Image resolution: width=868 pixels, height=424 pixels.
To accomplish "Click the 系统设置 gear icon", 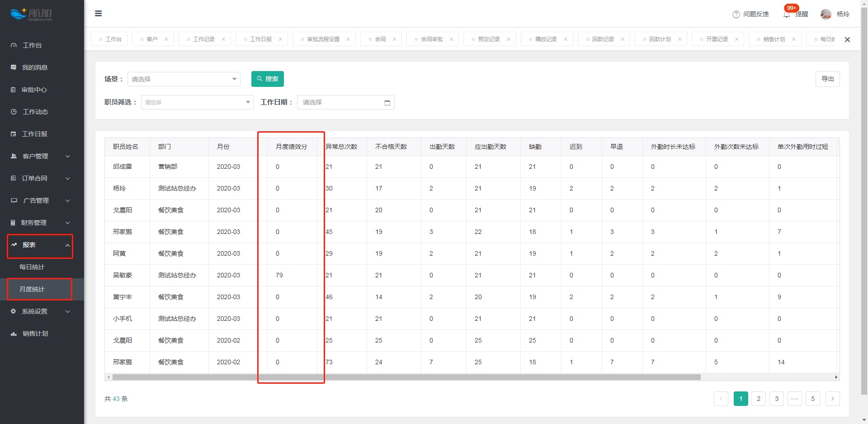I will click(x=14, y=311).
